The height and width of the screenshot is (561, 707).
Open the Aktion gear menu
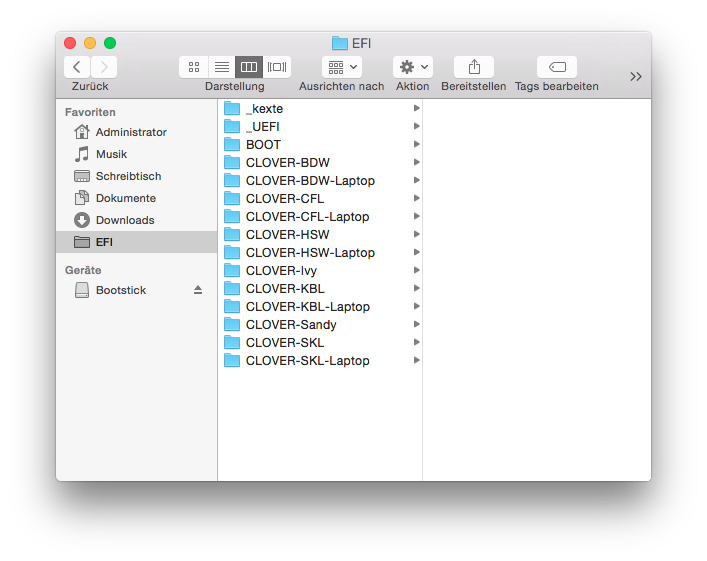click(x=413, y=67)
